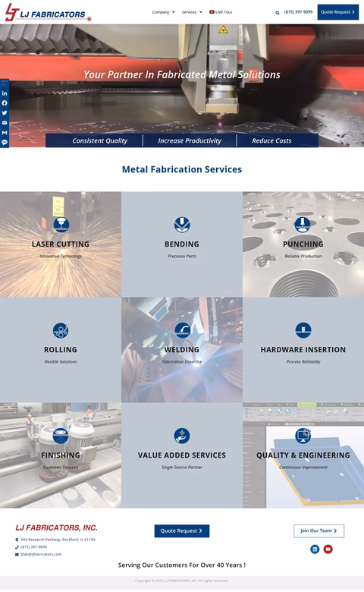Click the Bending service icon
Viewport: 364px width, 592px height.
click(182, 225)
